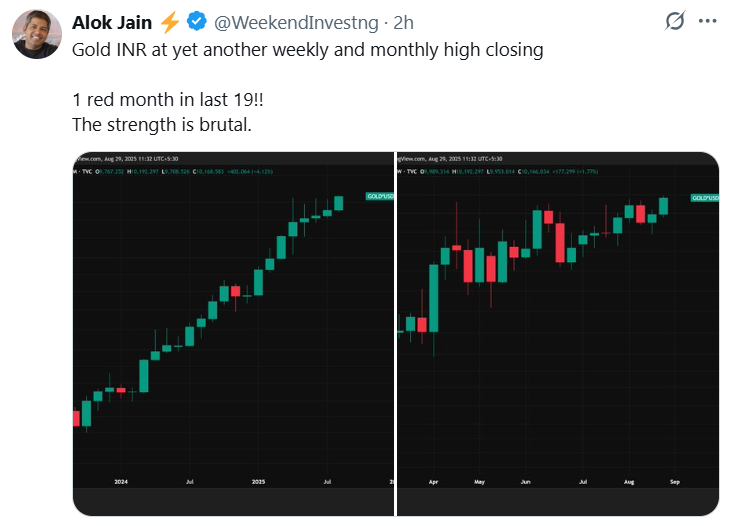Open the right weekly gold chart image

click(x=558, y=334)
